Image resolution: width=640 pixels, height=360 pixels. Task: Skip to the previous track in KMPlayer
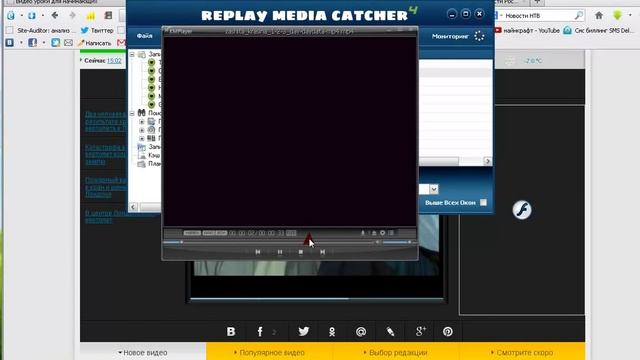(x=258, y=252)
